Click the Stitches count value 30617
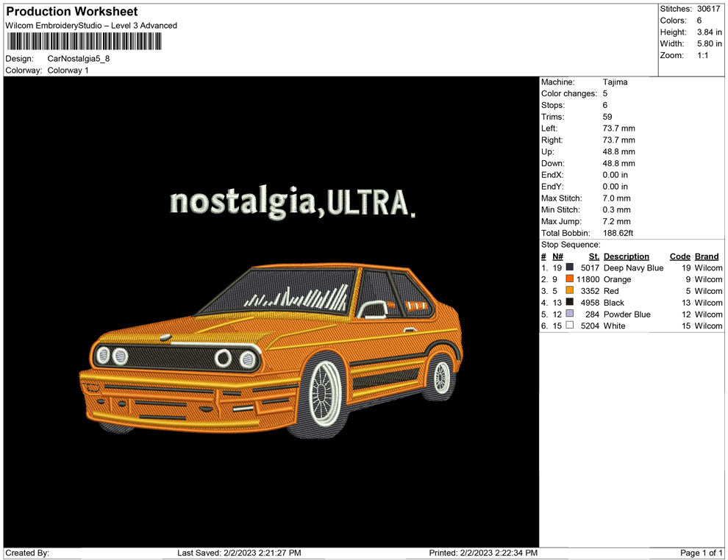Image resolution: width=728 pixels, height=560 pixels. pyautogui.click(x=708, y=9)
